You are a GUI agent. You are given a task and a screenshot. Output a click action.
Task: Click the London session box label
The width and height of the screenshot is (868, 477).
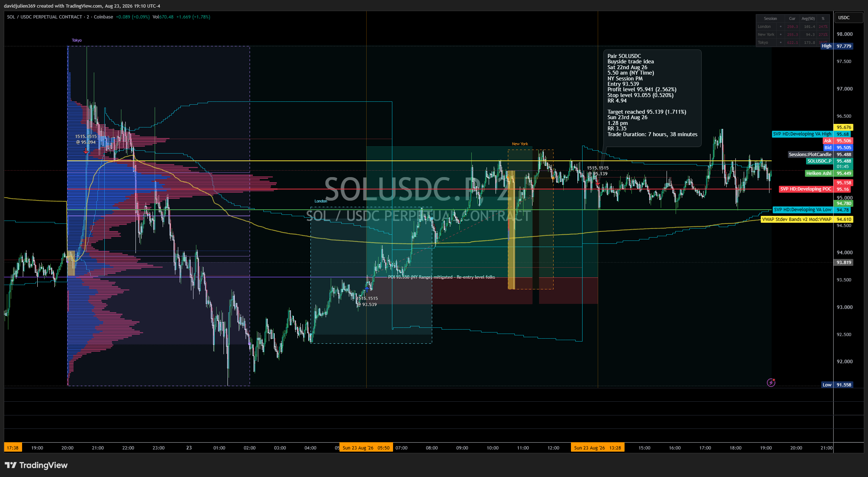pos(321,201)
